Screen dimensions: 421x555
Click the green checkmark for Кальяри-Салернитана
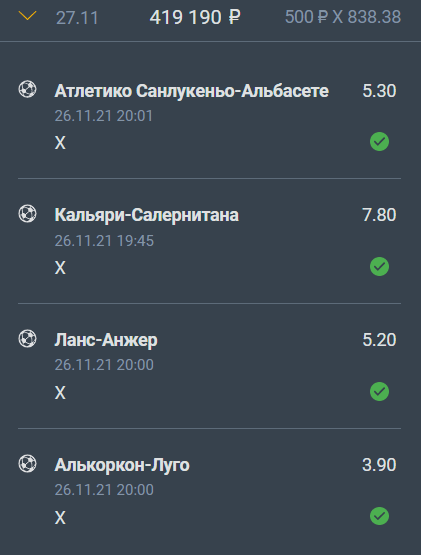(379, 266)
